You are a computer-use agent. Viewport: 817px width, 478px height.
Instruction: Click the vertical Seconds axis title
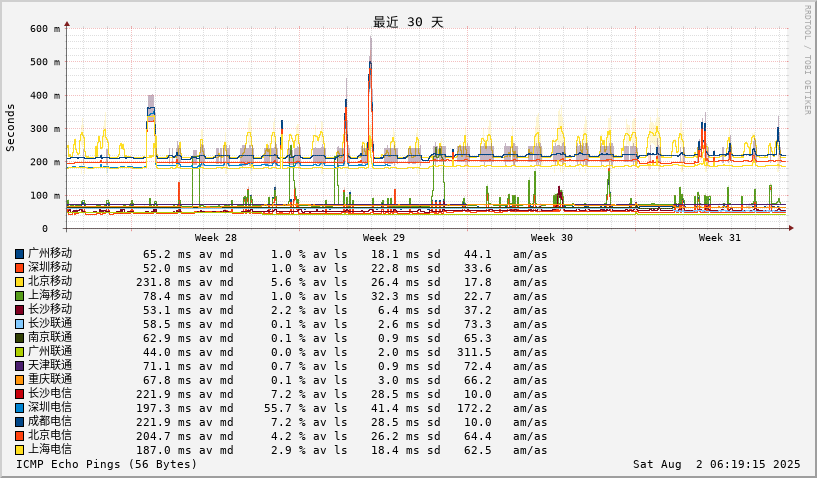click(10, 128)
